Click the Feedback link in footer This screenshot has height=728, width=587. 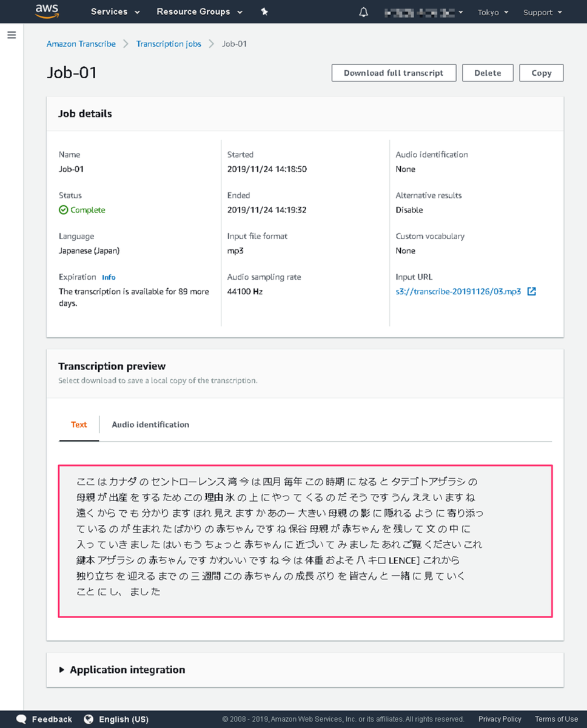(52, 720)
